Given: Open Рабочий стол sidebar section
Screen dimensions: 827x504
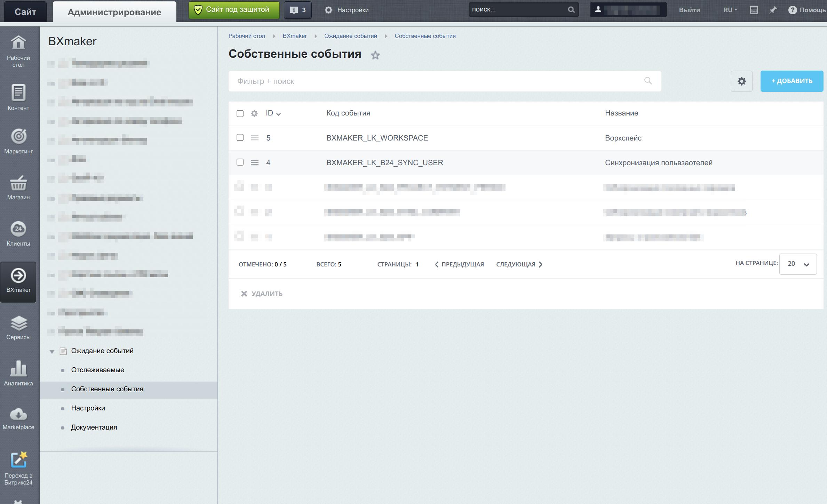Looking at the screenshot, I should (x=18, y=51).
